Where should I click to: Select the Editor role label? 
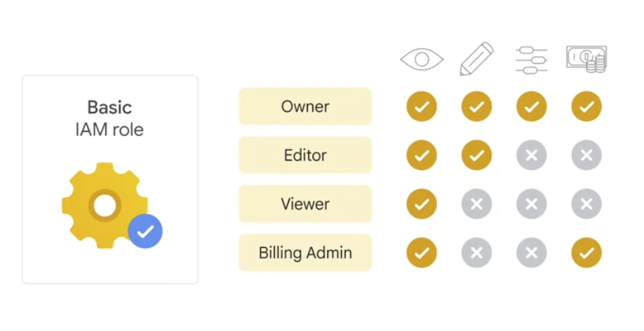(x=305, y=155)
